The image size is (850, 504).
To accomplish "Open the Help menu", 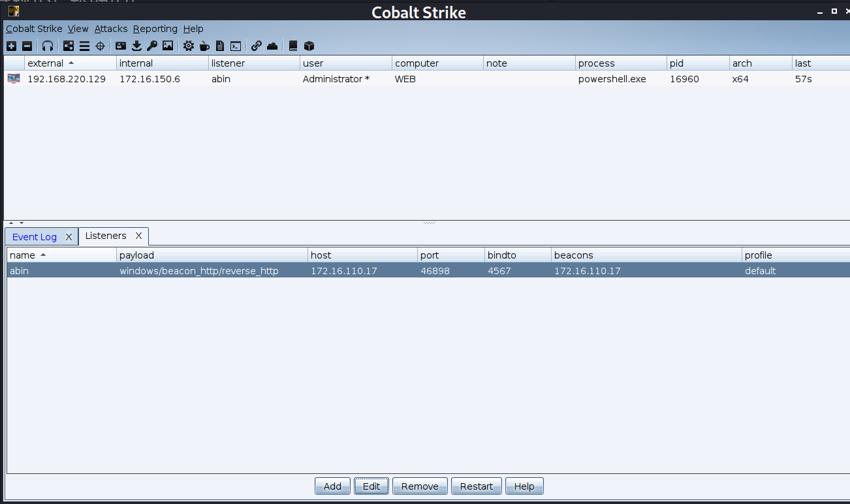I will [193, 29].
